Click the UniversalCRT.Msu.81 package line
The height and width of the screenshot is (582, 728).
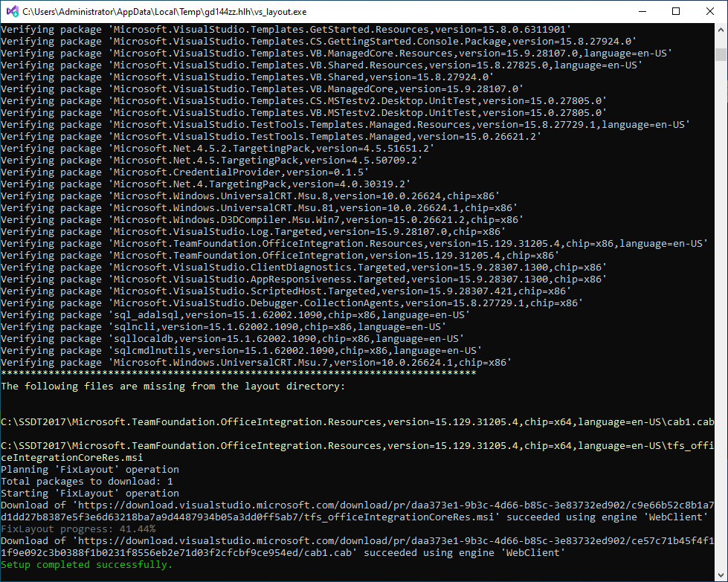click(259, 208)
